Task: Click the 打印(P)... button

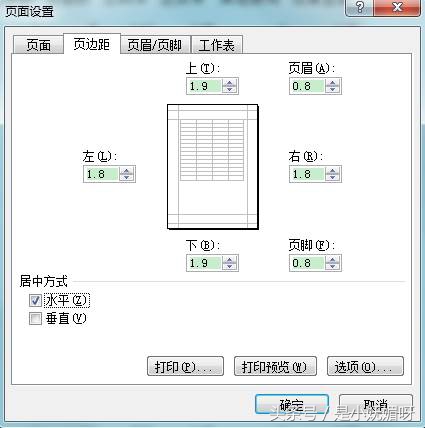Action: tap(185, 366)
